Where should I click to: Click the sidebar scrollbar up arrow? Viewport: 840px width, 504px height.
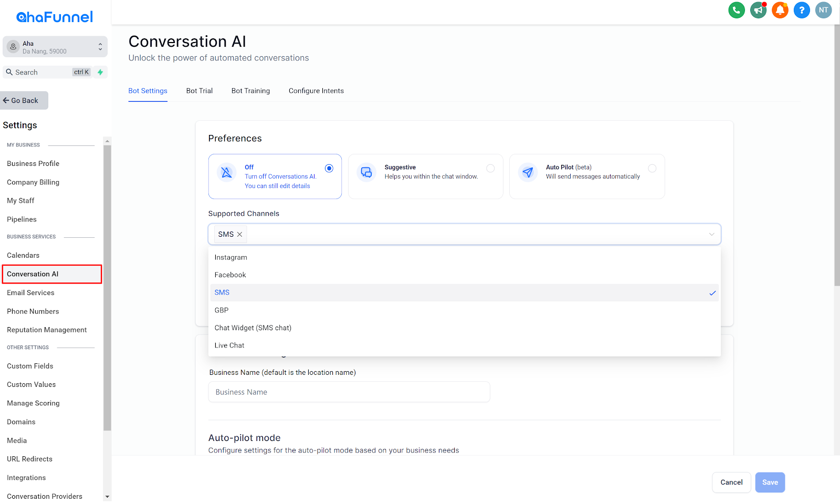107,141
